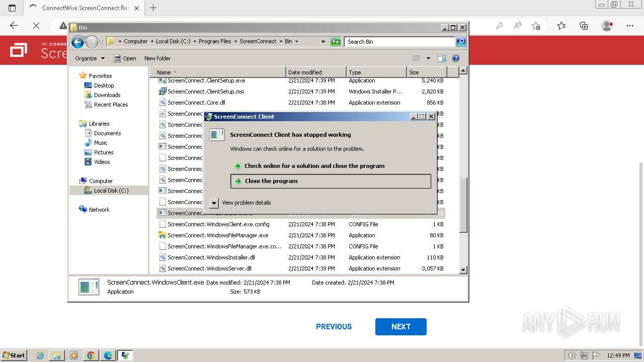Open the recent pages dropdown next to the forward arrow
644x362 pixels.
click(x=101, y=42)
